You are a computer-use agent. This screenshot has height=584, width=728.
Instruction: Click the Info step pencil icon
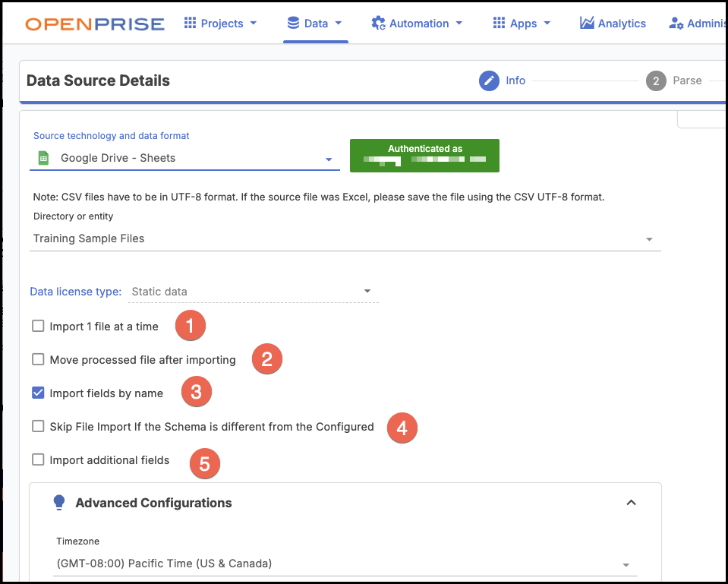click(x=489, y=80)
